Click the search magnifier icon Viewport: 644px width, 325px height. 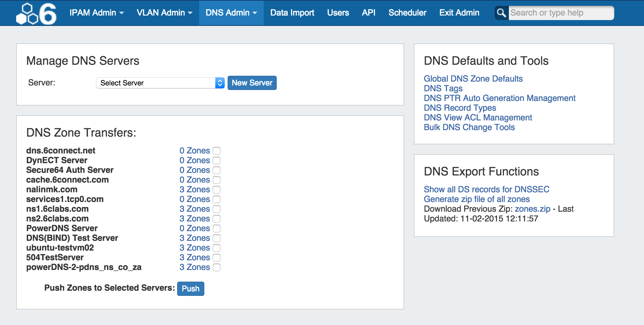click(x=501, y=13)
